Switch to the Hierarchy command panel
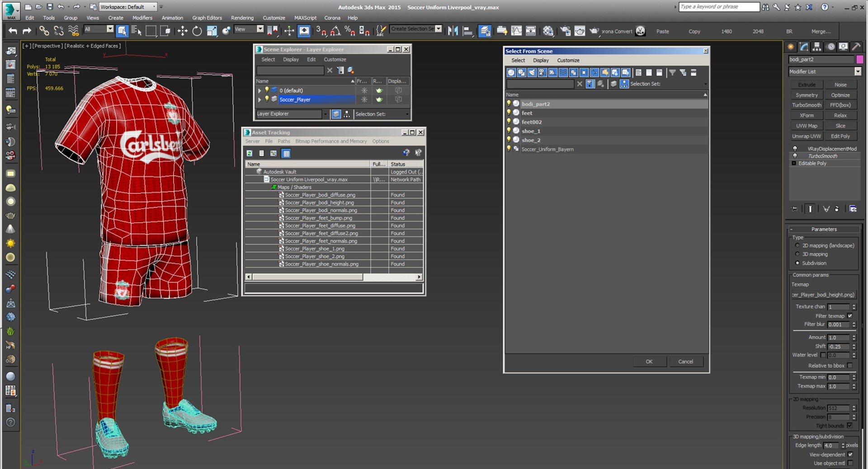This screenshot has height=469, width=868. pos(816,47)
